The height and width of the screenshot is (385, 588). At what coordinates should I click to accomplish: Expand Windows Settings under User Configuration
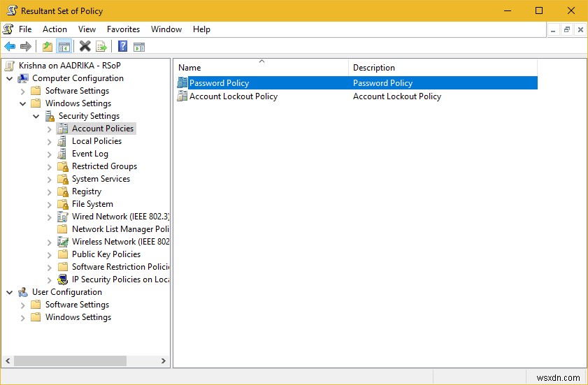pos(22,318)
